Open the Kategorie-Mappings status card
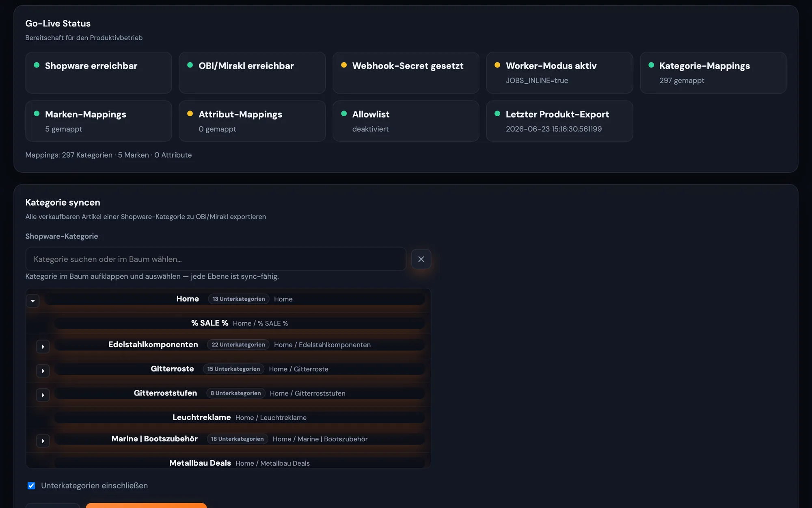812x508 pixels. pyautogui.click(x=713, y=73)
